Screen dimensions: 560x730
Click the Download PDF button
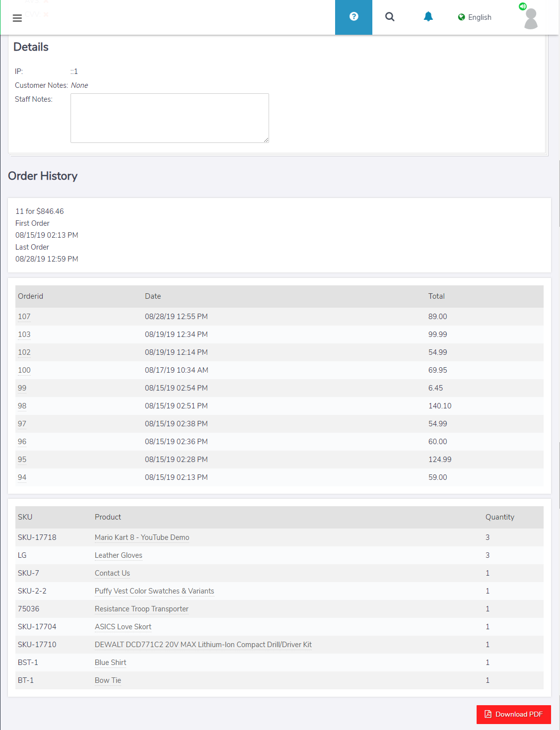point(513,715)
